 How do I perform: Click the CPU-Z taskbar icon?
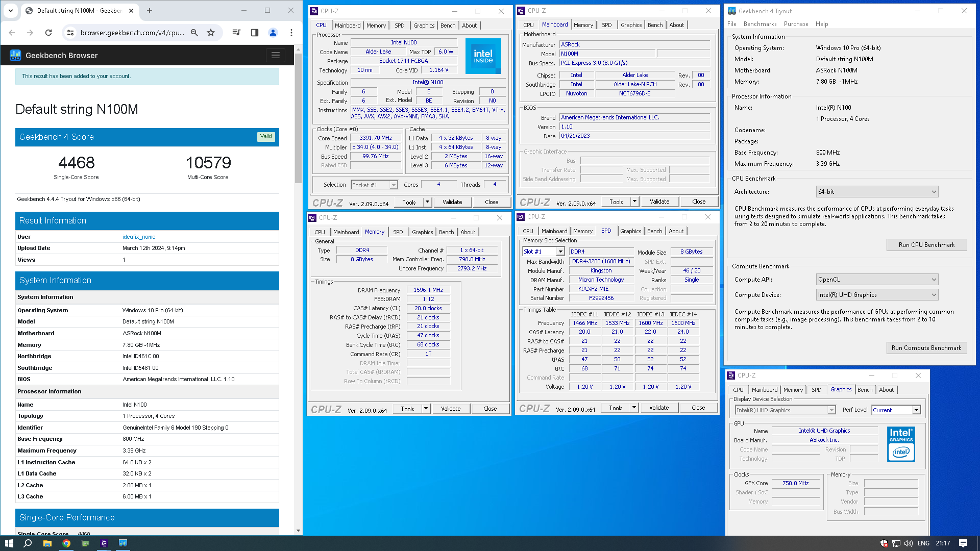click(104, 543)
